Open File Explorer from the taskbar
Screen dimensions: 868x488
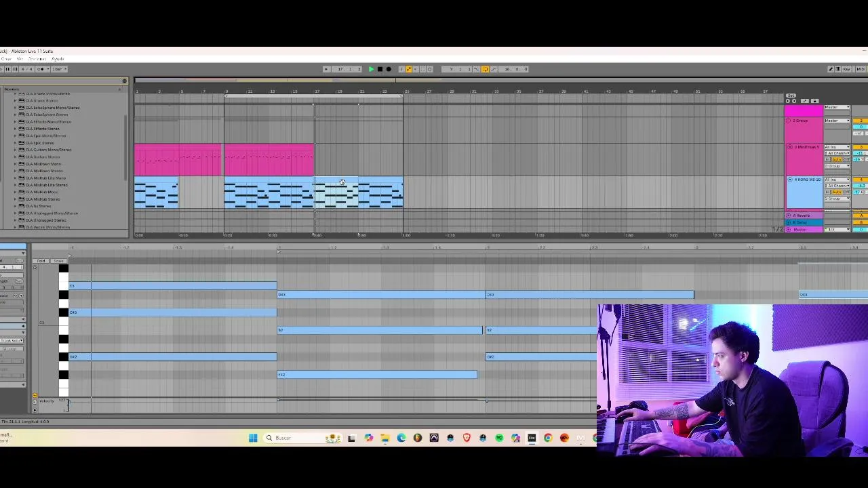[384, 438]
